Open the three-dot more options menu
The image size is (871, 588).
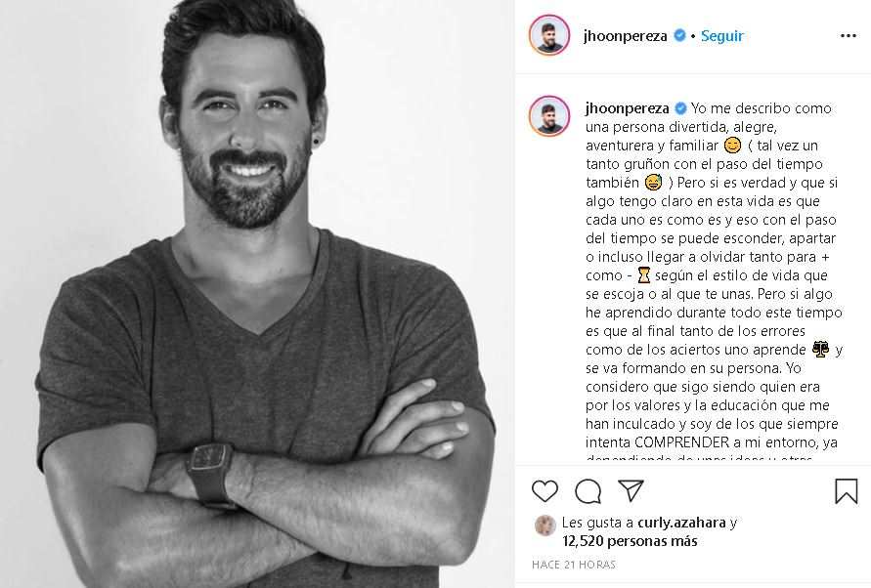pos(849,35)
